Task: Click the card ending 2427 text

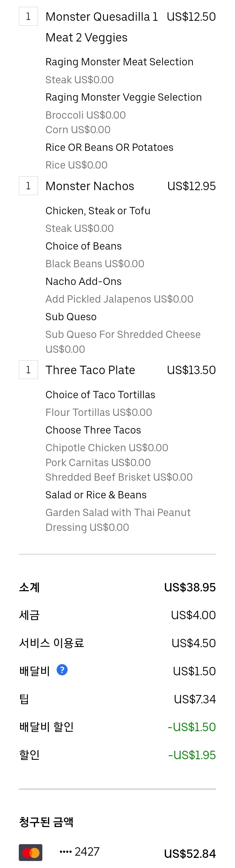Action: tap(79, 851)
